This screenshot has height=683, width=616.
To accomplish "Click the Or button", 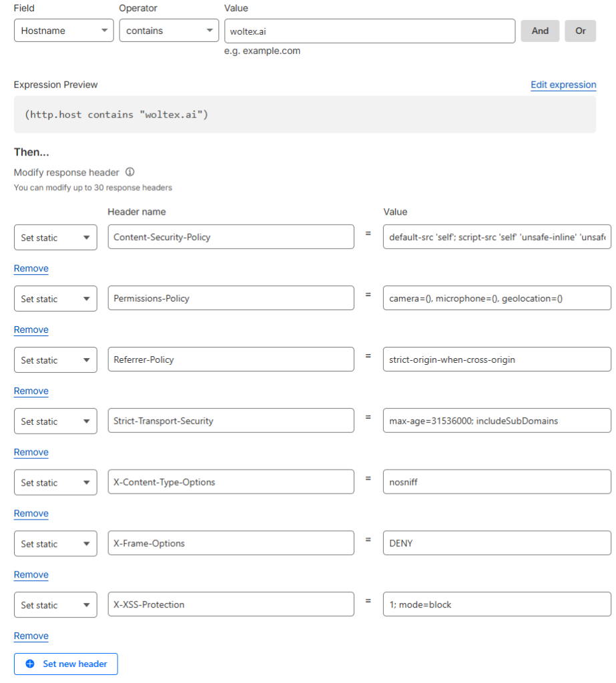I will (x=580, y=31).
